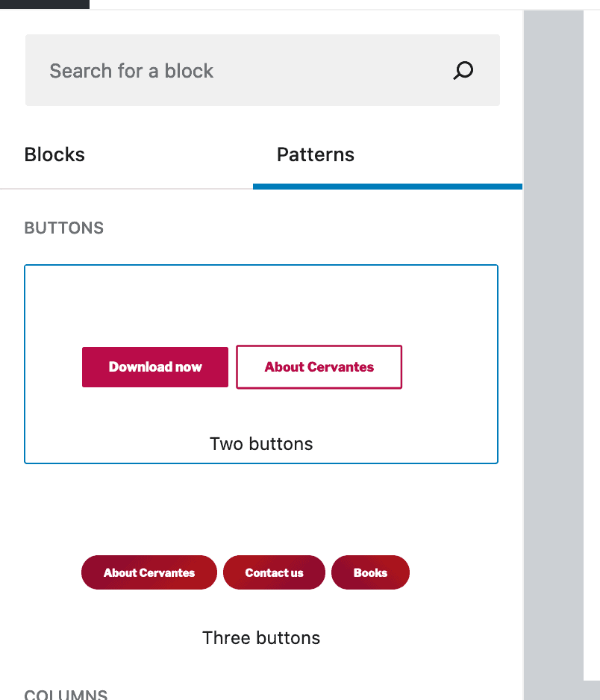Image resolution: width=600 pixels, height=700 pixels.
Task: Click the Books pill button
Action: point(370,572)
